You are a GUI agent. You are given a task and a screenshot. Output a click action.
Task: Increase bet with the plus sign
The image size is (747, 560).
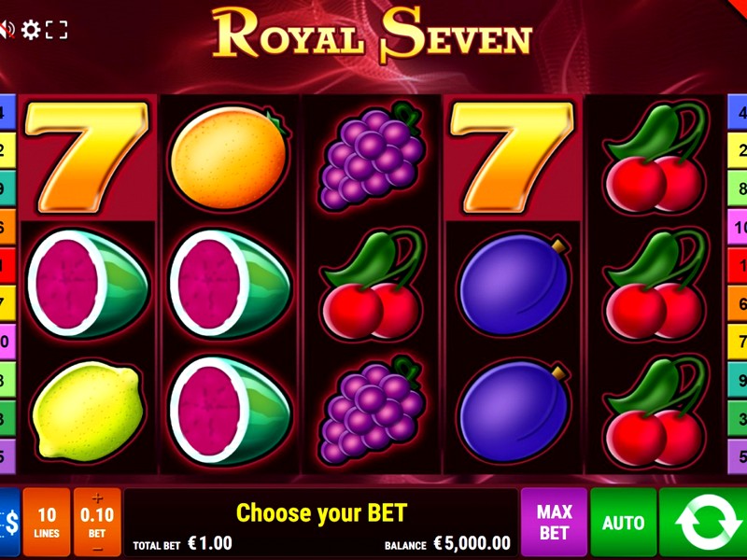97,498
